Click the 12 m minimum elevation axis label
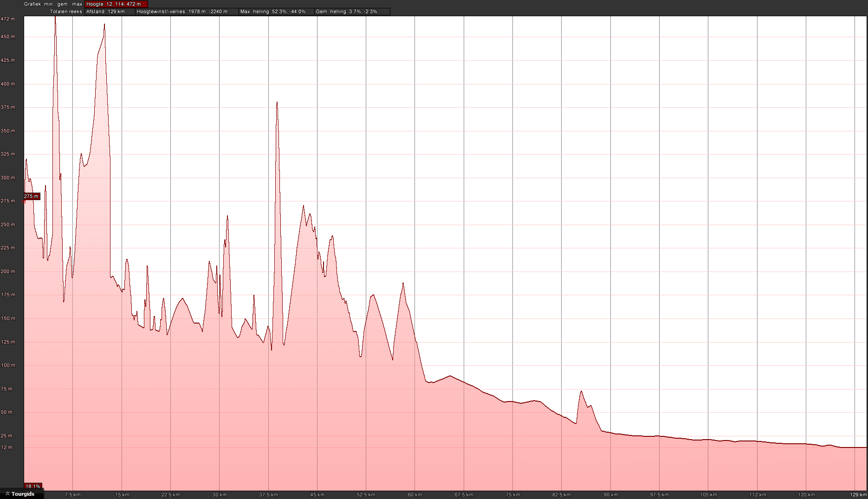 pos(7,447)
